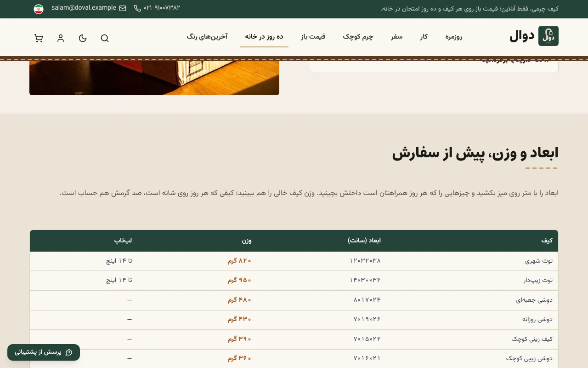Go to the روزمره menu item
This screenshot has width=588, height=368.
[x=453, y=37]
